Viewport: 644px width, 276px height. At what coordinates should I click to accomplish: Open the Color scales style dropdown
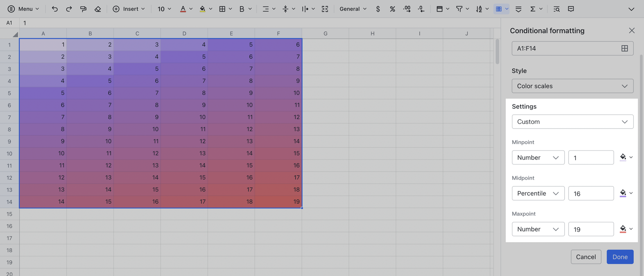[572, 86]
